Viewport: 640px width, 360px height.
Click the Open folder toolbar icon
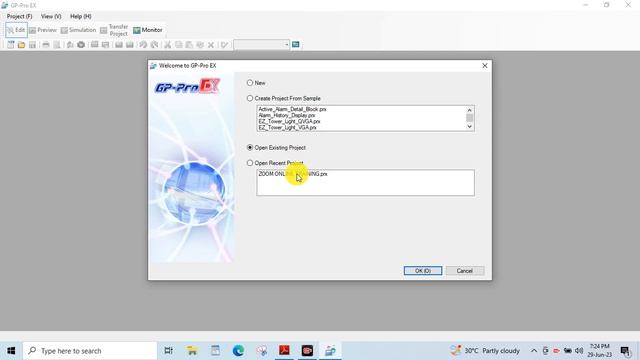pos(21,44)
